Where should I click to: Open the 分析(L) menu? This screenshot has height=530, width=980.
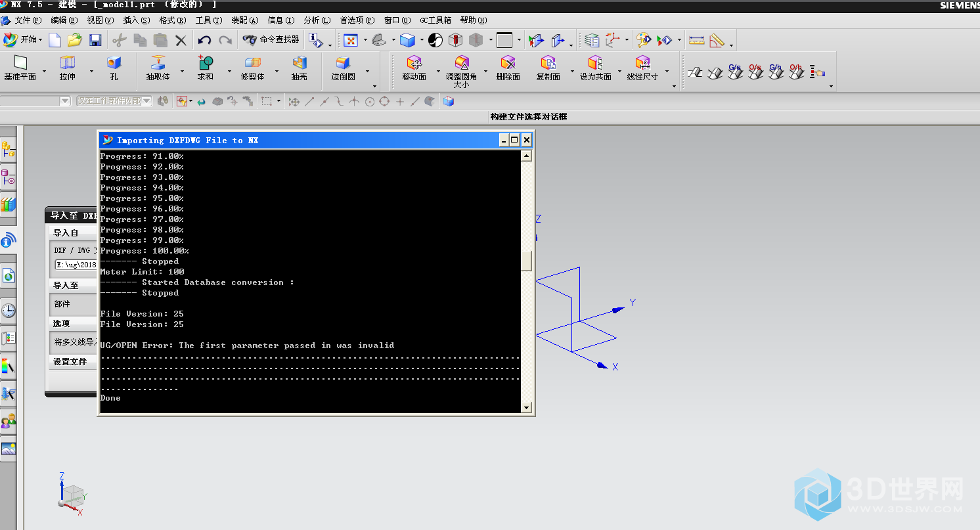point(317,20)
